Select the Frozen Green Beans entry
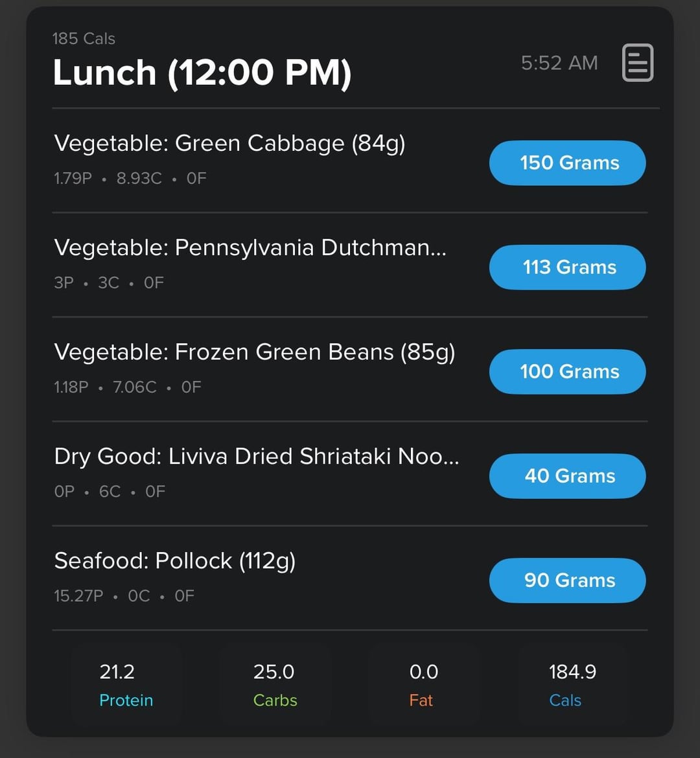The height and width of the screenshot is (758, 700). point(254,352)
